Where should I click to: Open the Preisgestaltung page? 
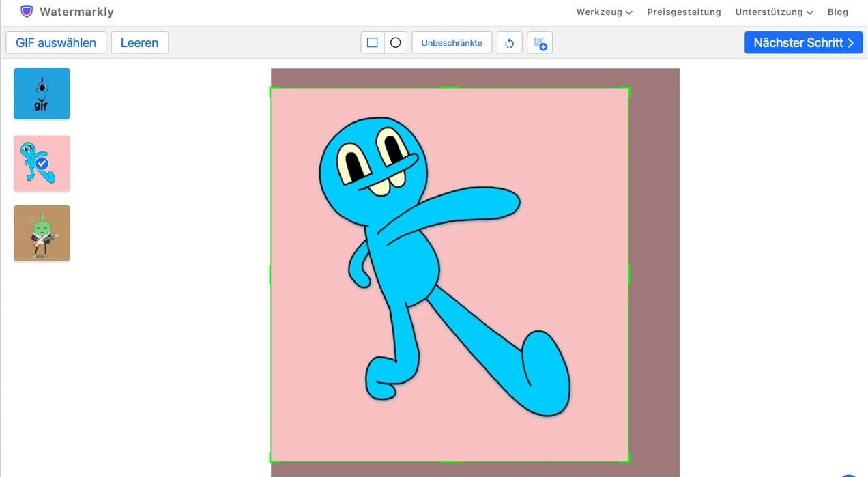(684, 12)
